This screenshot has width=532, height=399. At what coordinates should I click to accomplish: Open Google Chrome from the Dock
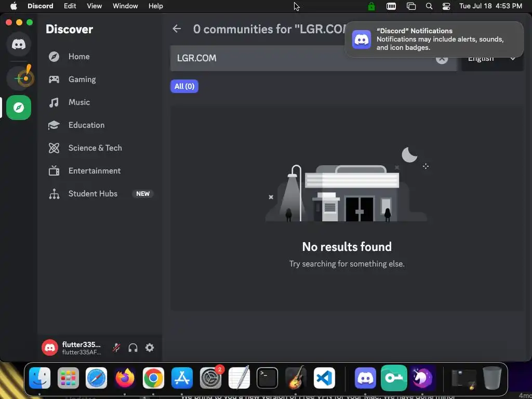tap(153, 378)
